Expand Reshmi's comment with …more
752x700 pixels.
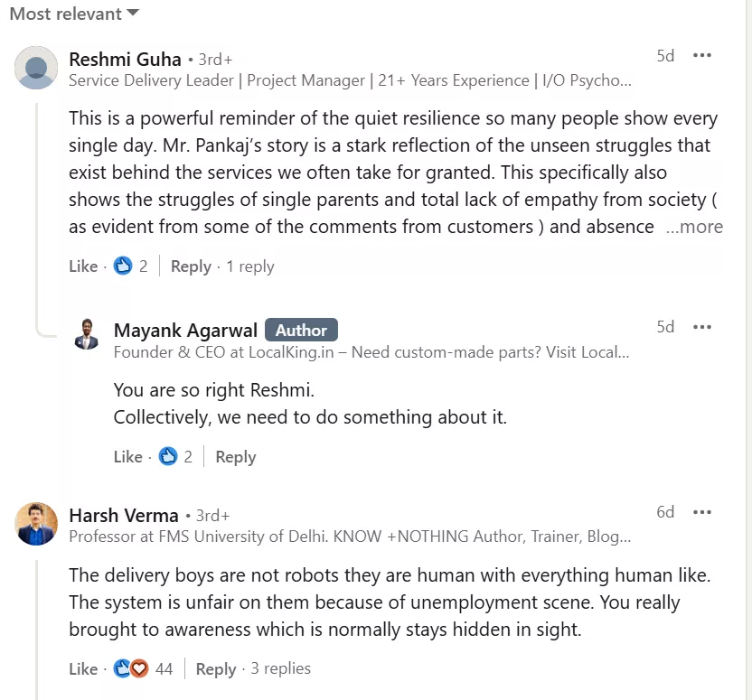coord(694,227)
